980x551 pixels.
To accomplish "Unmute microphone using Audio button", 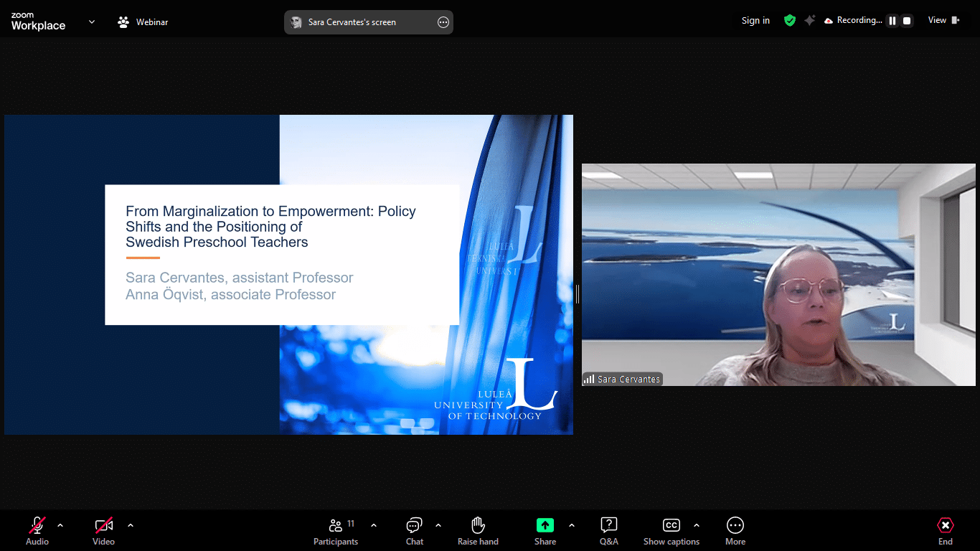I will point(37,531).
